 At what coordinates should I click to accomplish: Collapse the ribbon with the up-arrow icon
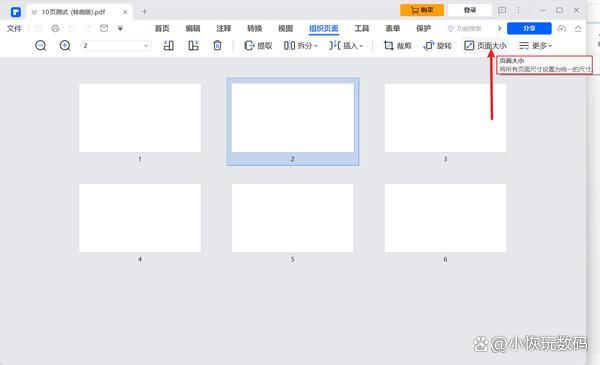(x=578, y=28)
